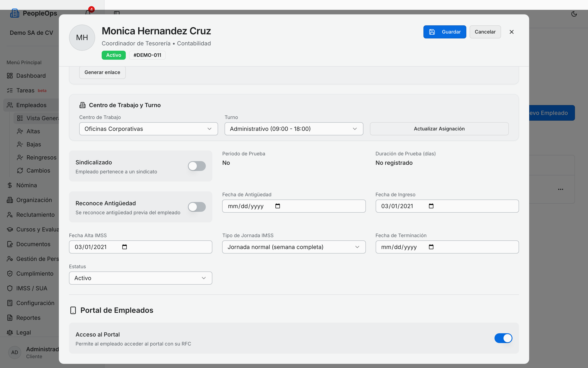Image resolution: width=588 pixels, height=368 pixels.
Task: Click the Reportes document icon
Action: pyautogui.click(x=10, y=318)
